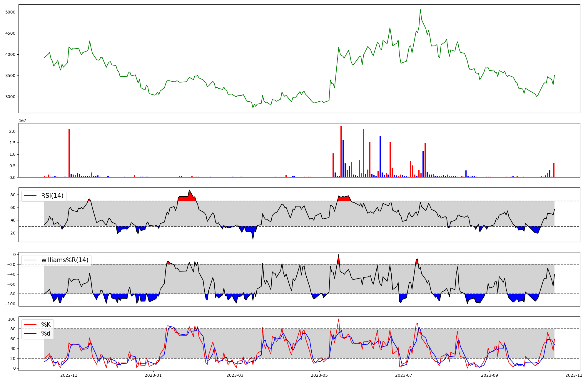Click the highest green price peak near 5000

click(x=420, y=10)
